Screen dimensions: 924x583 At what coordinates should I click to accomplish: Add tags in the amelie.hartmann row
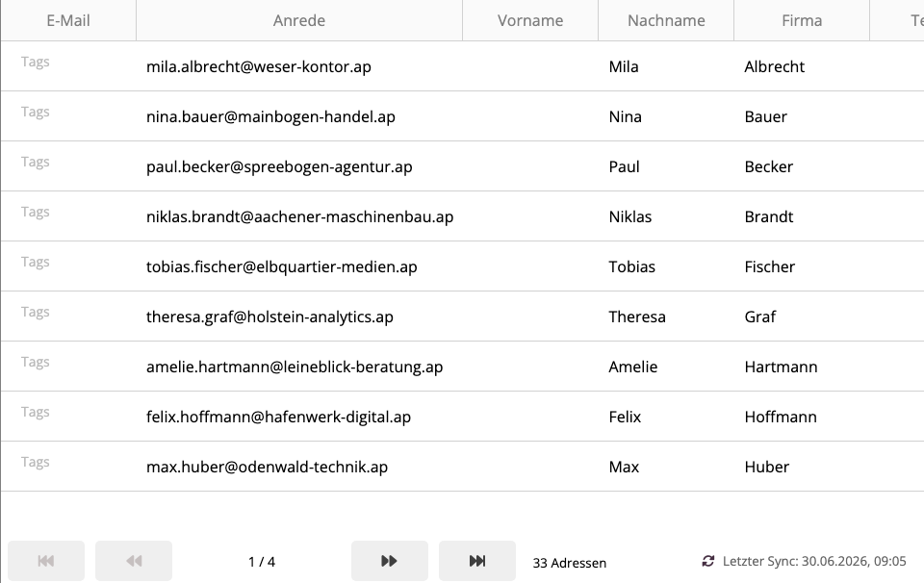36,362
